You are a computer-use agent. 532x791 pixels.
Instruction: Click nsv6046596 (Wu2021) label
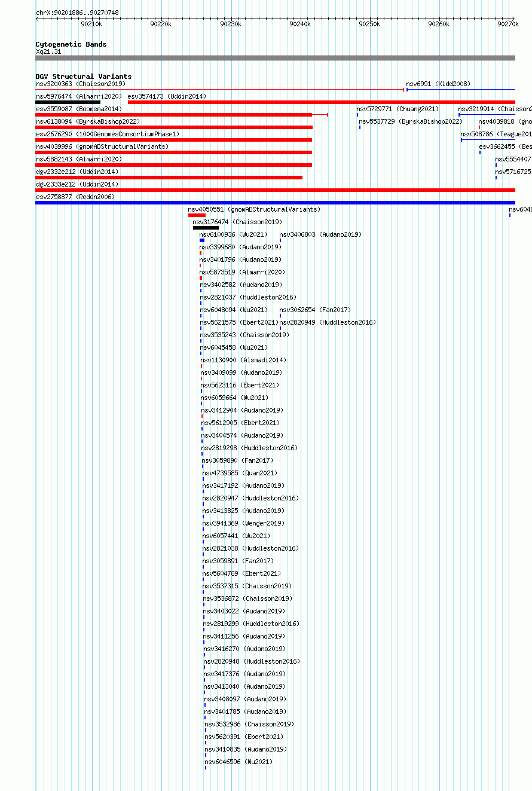click(x=239, y=762)
